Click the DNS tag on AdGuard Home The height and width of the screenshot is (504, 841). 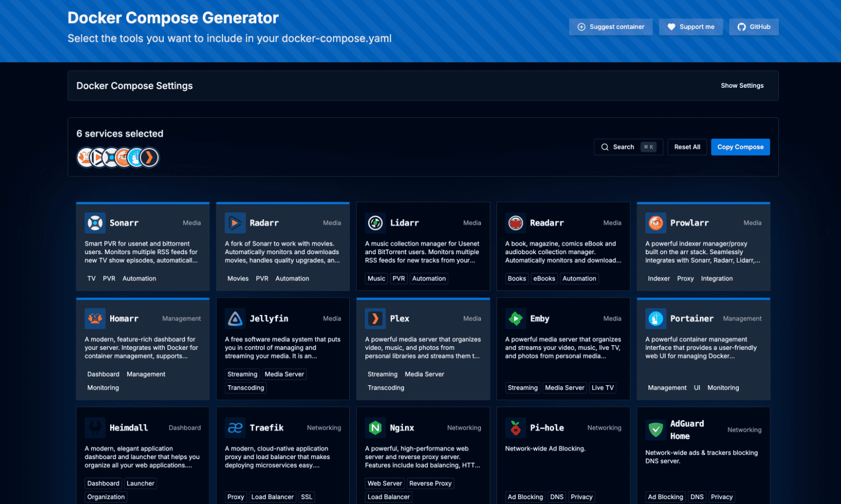[697, 497]
